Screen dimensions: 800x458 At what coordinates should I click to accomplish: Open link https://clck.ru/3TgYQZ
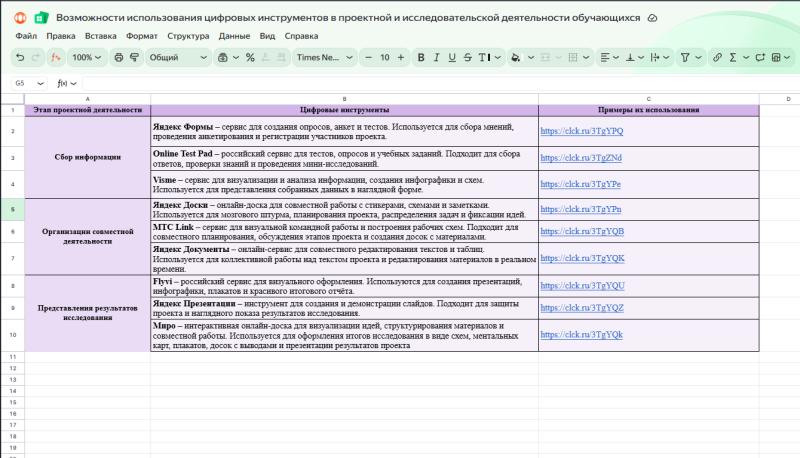(x=582, y=308)
